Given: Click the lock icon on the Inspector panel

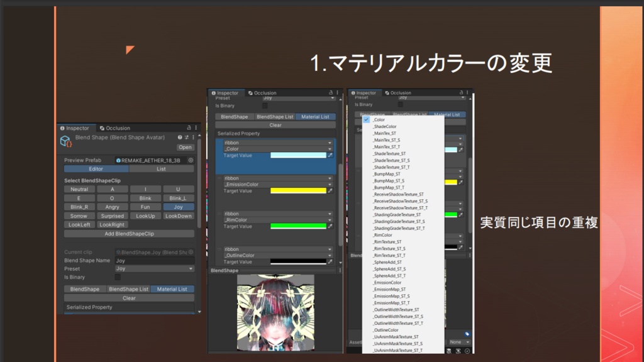Looking at the screenshot, I should click(189, 128).
